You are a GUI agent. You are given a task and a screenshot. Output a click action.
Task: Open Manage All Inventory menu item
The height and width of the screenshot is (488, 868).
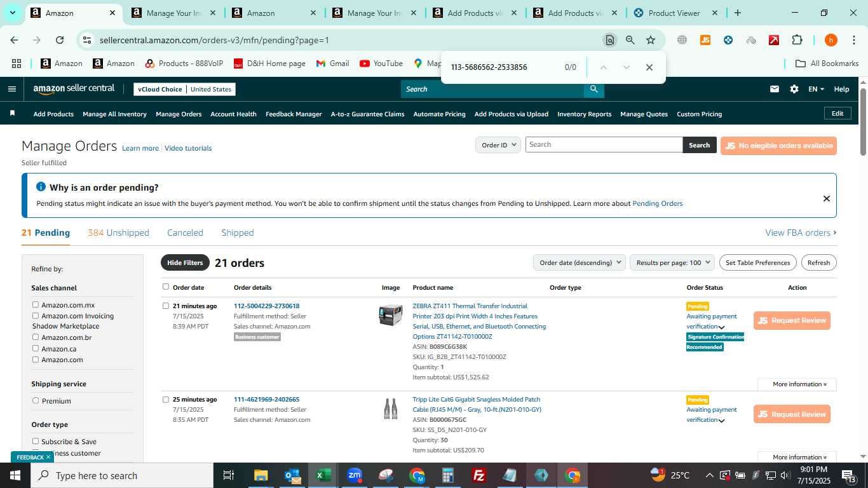(114, 114)
